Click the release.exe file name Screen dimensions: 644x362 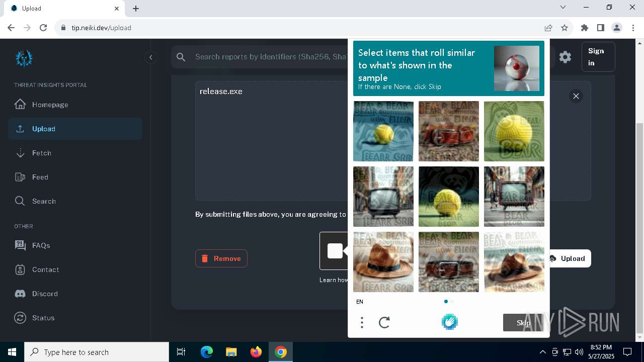pos(221,91)
